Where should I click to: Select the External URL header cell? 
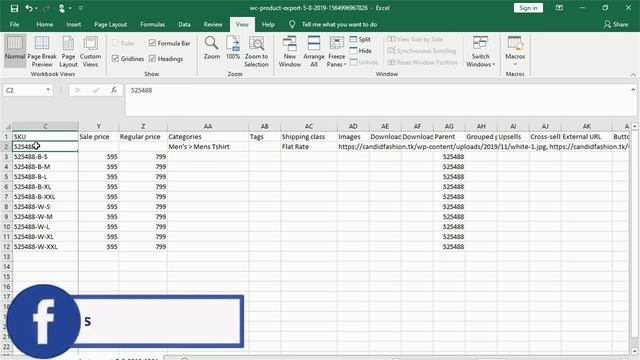587,137
